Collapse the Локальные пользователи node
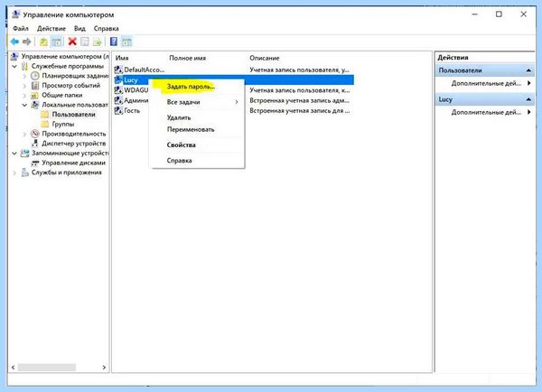This screenshot has width=542, height=392. pyautogui.click(x=24, y=105)
